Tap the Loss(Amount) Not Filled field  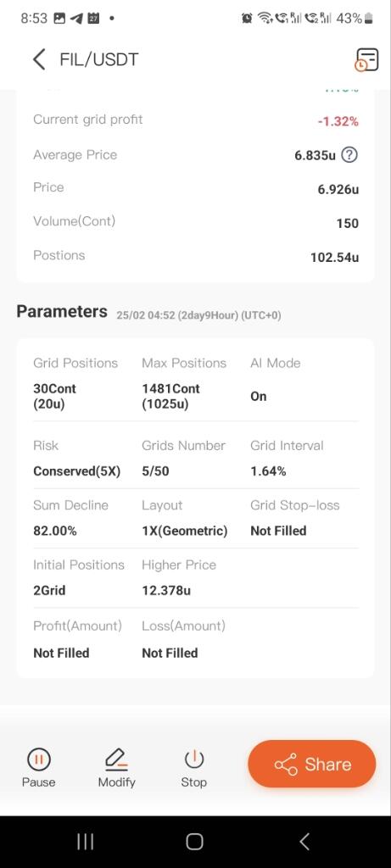170,653
